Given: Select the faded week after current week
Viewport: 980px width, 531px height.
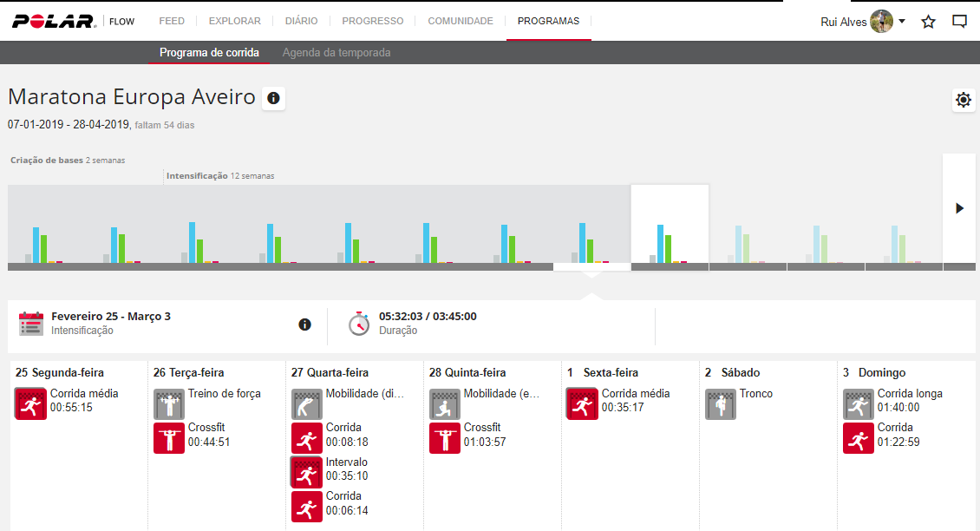Looking at the screenshot, I should click(x=748, y=226).
